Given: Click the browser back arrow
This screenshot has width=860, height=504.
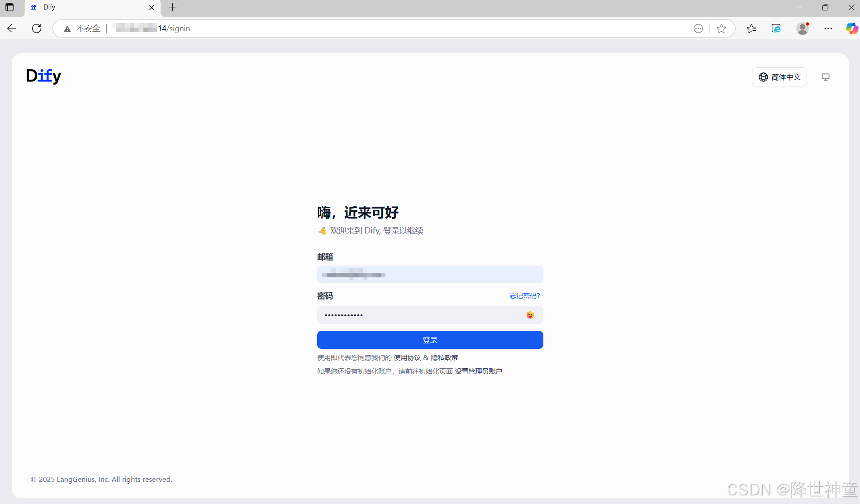Looking at the screenshot, I should tap(12, 28).
